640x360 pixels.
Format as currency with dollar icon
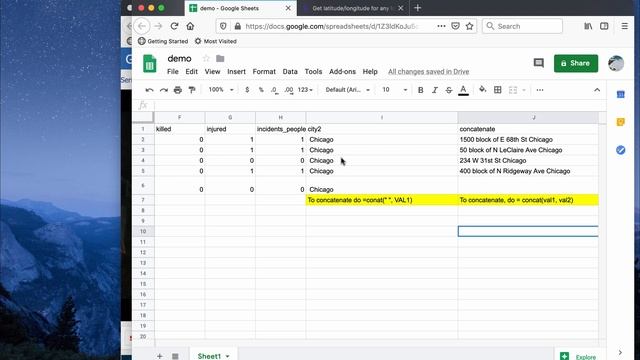[x=247, y=90]
